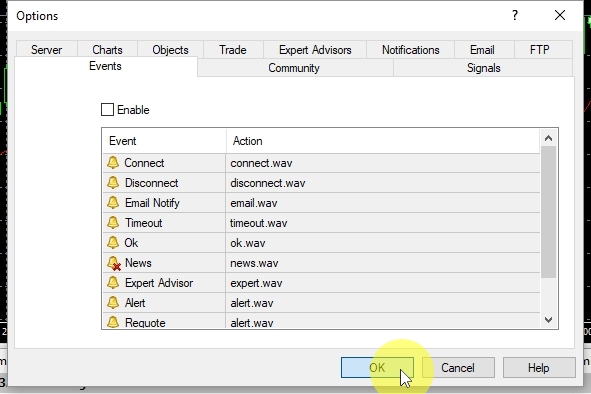The height and width of the screenshot is (394, 591).
Task: Click the bell icon beside Email Notify
Action: pyautogui.click(x=113, y=203)
